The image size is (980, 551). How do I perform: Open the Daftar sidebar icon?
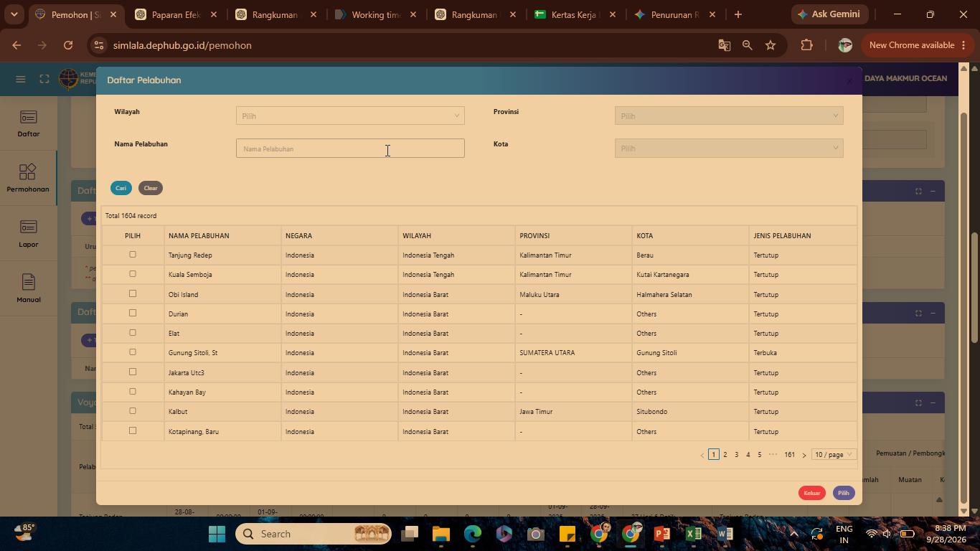(x=29, y=123)
